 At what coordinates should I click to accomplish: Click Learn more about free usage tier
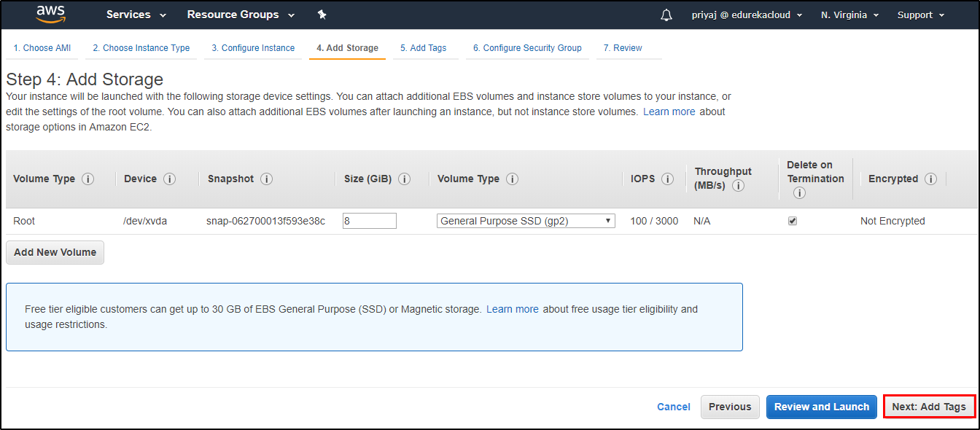click(x=513, y=309)
